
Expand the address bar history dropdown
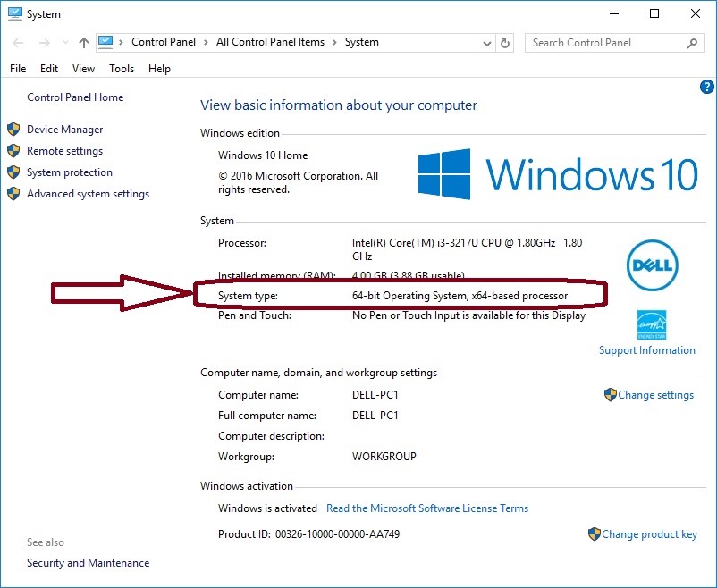(x=487, y=44)
